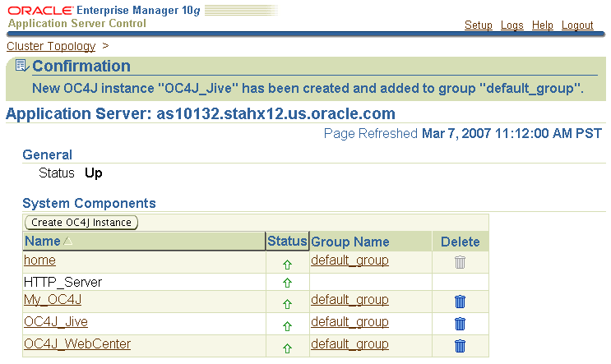Delete the OC4J_Jive instance via trash icon
The height and width of the screenshot is (364, 611).
pos(460,324)
